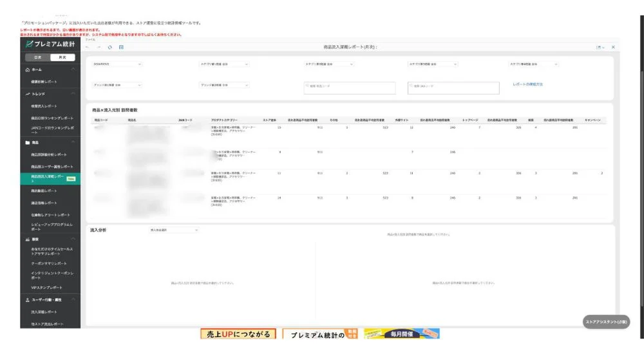Open the カテゴリ第2階層 dropdown
This screenshot has width=644, height=354.
pos(328,64)
